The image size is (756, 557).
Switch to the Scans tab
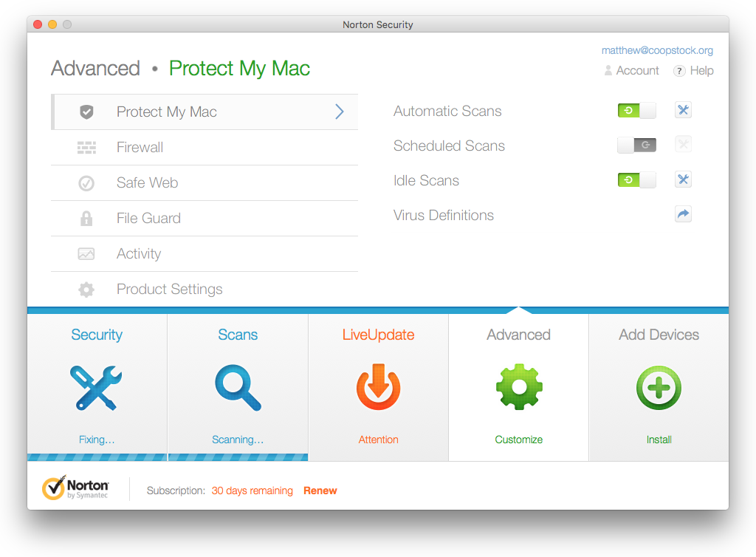click(x=238, y=388)
